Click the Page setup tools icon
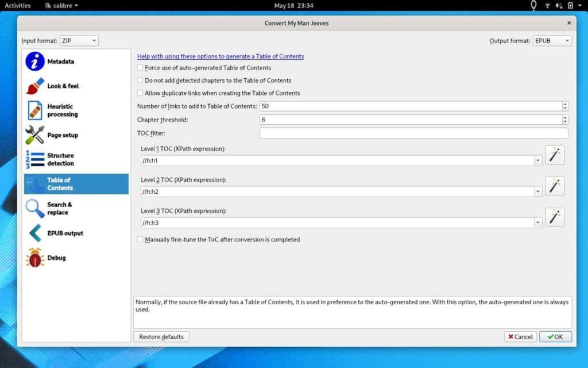Image resolution: width=588 pixels, height=368 pixels. pyautogui.click(x=35, y=135)
